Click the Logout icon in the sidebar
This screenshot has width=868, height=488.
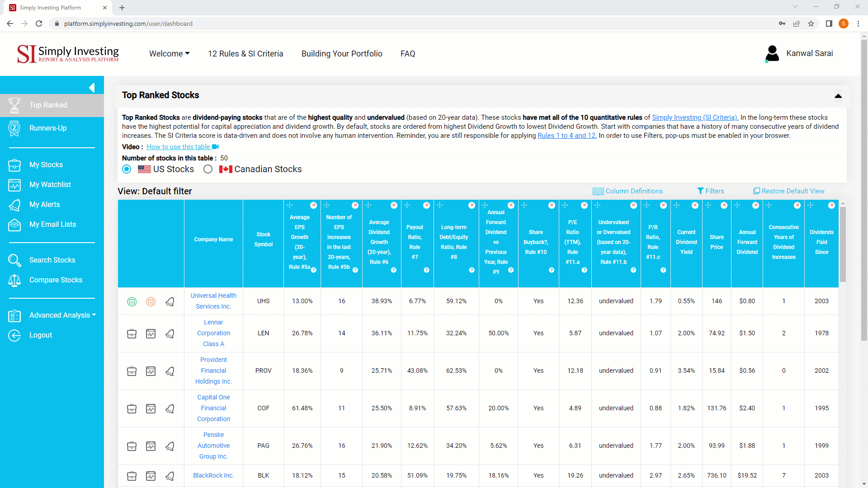(14, 335)
